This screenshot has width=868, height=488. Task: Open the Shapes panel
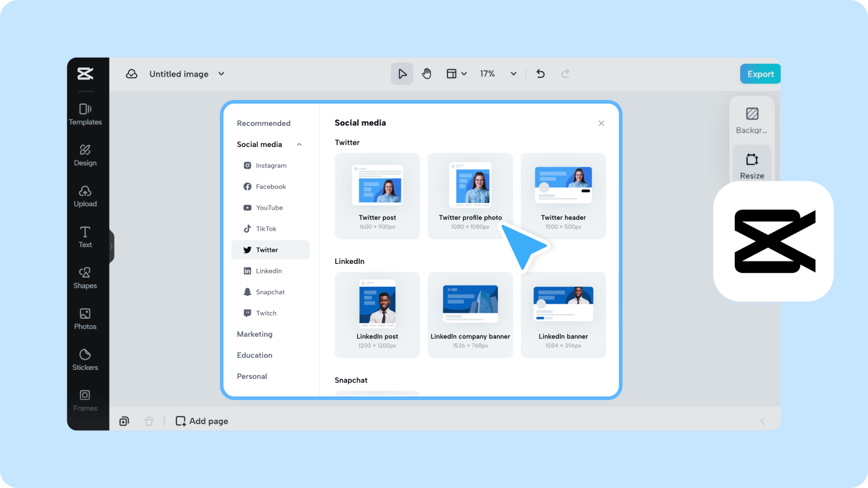point(85,278)
